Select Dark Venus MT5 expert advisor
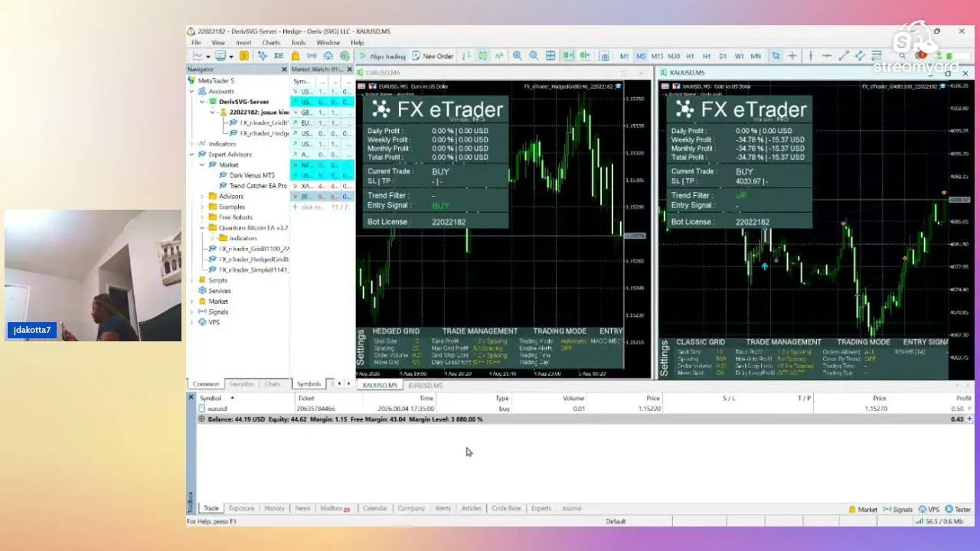The height and width of the screenshot is (551, 980). (x=252, y=175)
